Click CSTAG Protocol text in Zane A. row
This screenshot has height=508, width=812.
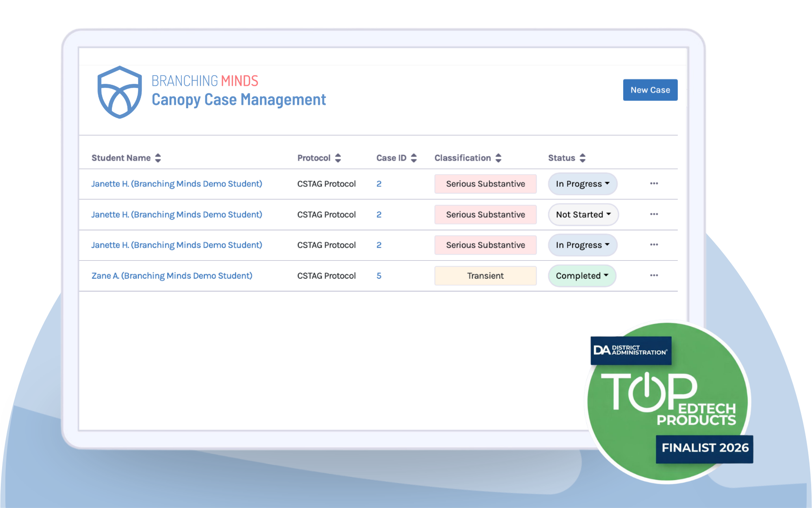[326, 275]
